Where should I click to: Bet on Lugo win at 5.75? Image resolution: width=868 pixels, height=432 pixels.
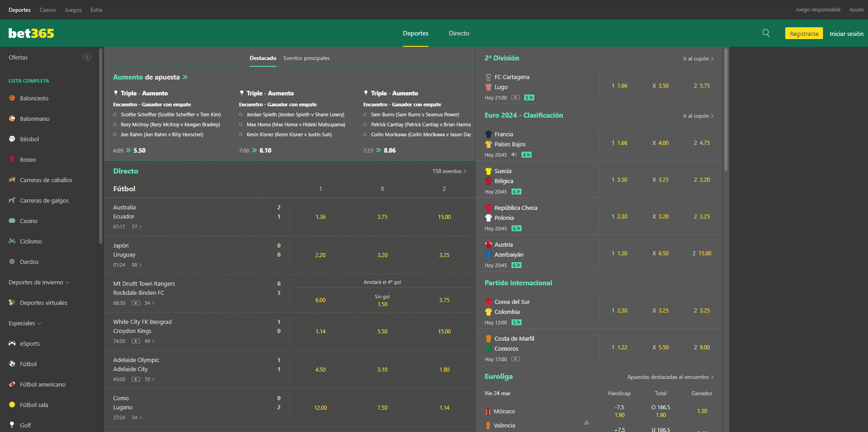[702, 86]
